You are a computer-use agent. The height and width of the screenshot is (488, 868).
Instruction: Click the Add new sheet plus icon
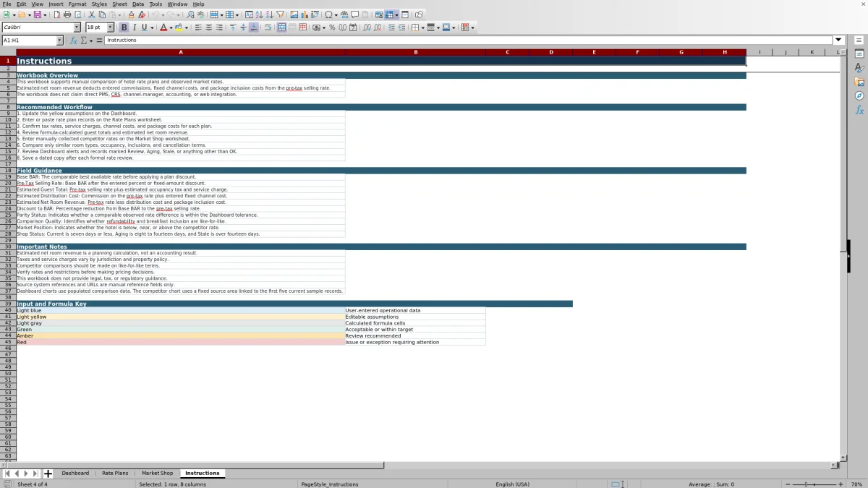48,474
